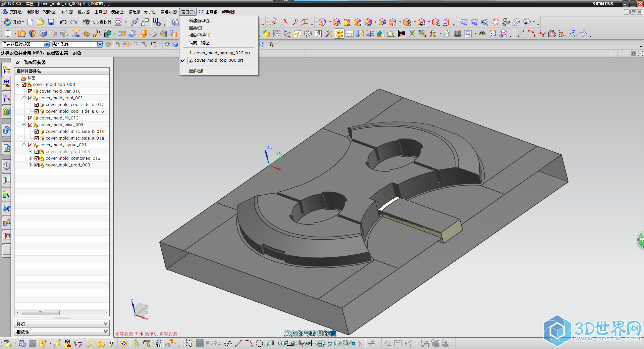Open the History clock sidebar icon

point(6,166)
